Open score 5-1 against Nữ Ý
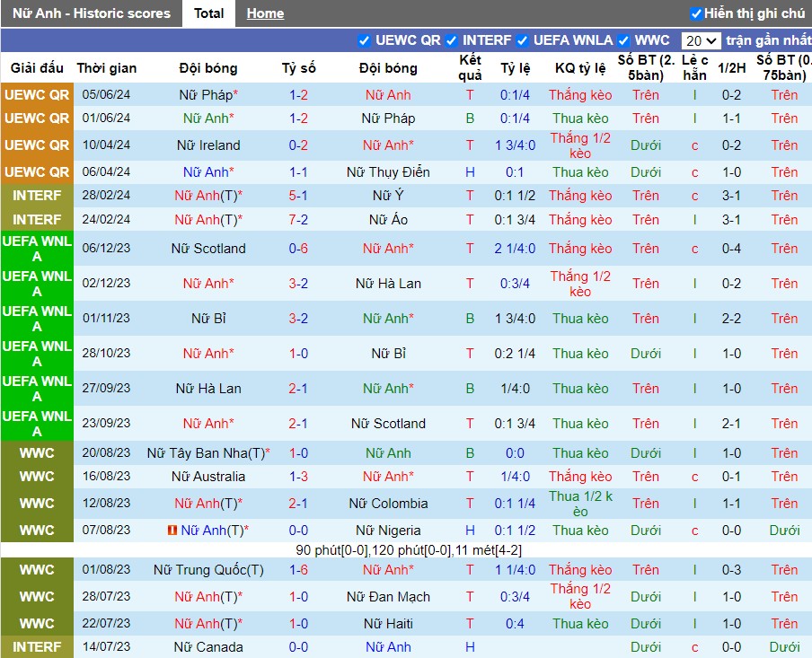812x658 pixels. pyautogui.click(x=298, y=195)
